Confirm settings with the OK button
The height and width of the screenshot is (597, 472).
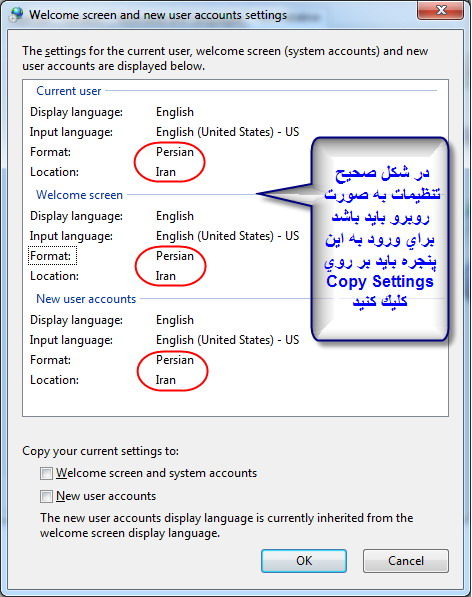[304, 560]
